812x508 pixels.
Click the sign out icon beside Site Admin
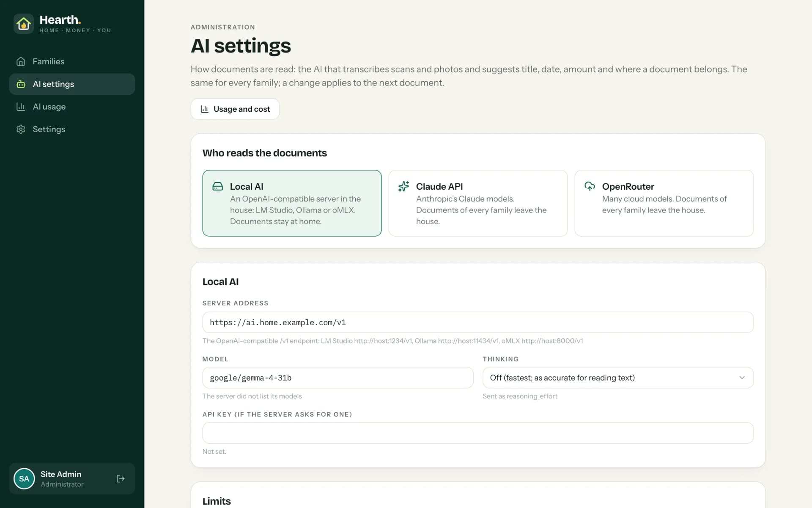[x=121, y=479]
